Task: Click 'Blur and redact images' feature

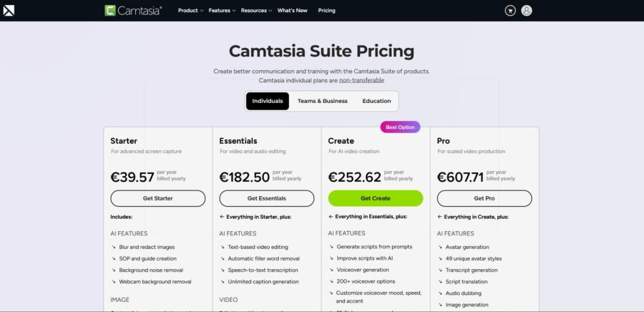Action: pos(147,247)
